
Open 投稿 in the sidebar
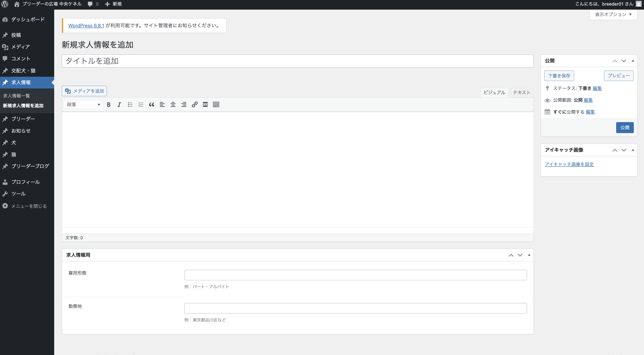27,35
